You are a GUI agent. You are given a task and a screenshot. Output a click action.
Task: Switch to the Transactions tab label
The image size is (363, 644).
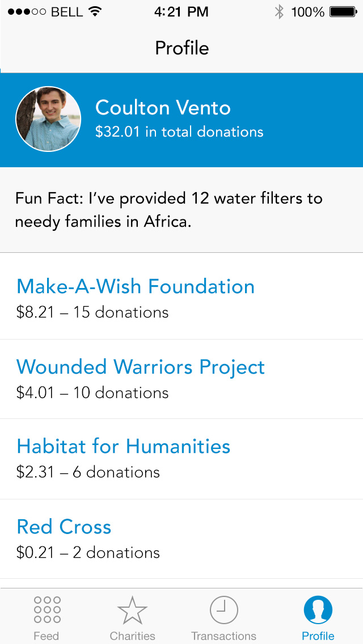pyautogui.click(x=223, y=635)
